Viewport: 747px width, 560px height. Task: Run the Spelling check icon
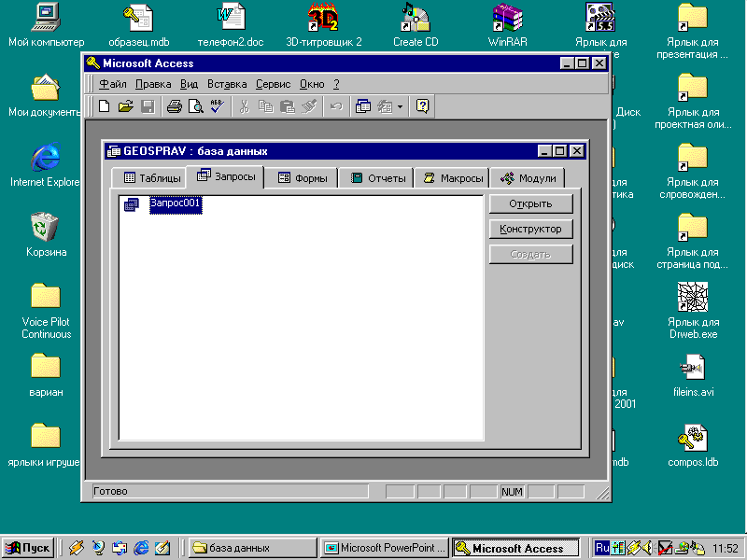click(x=218, y=106)
